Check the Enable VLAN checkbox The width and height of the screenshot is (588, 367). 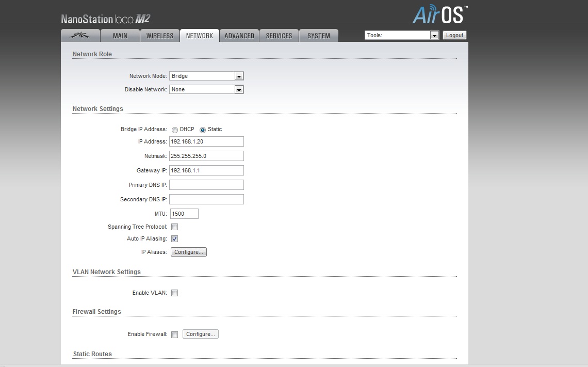175,293
